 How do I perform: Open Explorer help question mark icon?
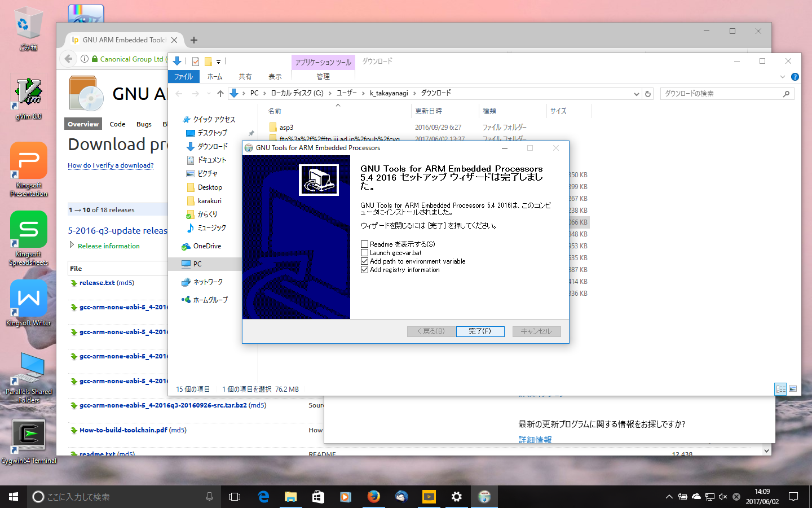[x=795, y=77]
